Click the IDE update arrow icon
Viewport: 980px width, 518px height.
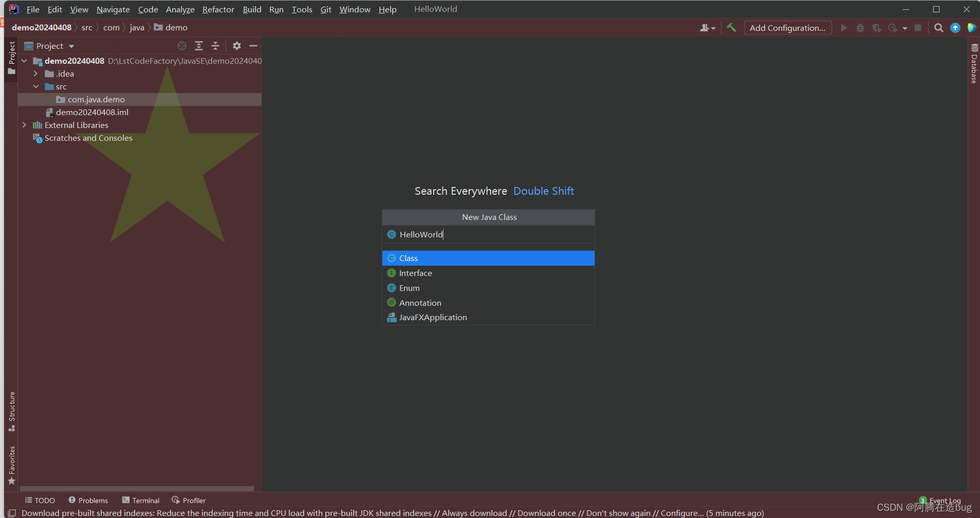(x=955, y=28)
